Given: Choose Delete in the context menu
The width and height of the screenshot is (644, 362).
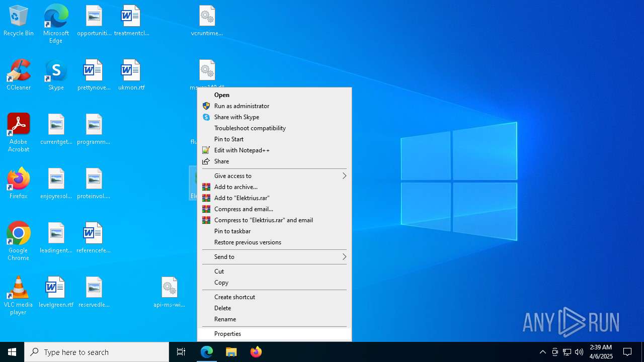Looking at the screenshot, I should coord(274,308).
